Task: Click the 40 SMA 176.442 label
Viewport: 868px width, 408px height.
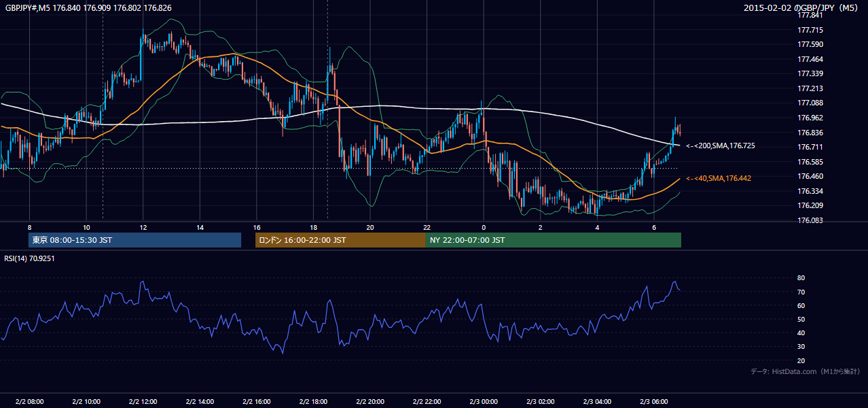Action: point(719,178)
